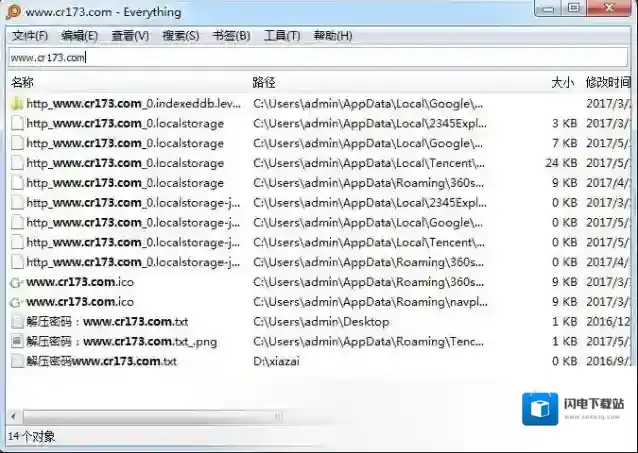Select localstorage file in Tencent path
Image resolution: width=638 pixels, height=453 pixels.
125,163
